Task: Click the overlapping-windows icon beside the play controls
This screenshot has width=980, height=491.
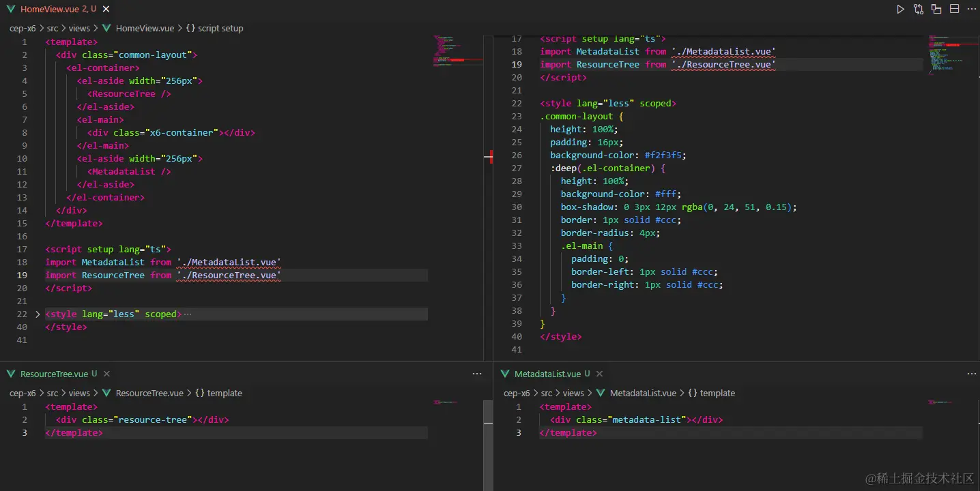Action: point(936,10)
